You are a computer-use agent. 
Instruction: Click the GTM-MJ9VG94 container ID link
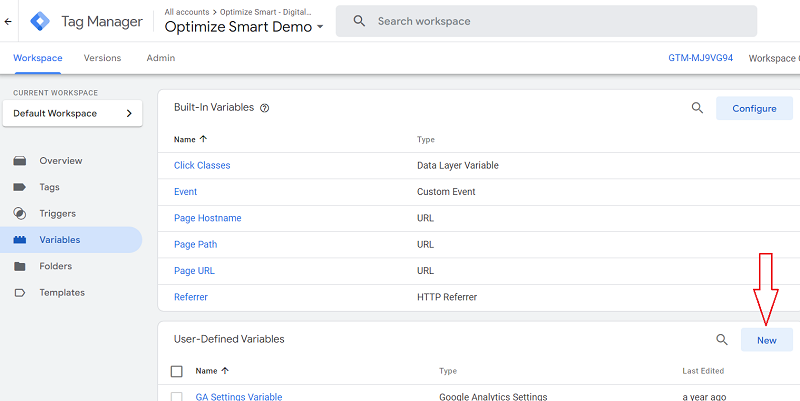tap(701, 58)
